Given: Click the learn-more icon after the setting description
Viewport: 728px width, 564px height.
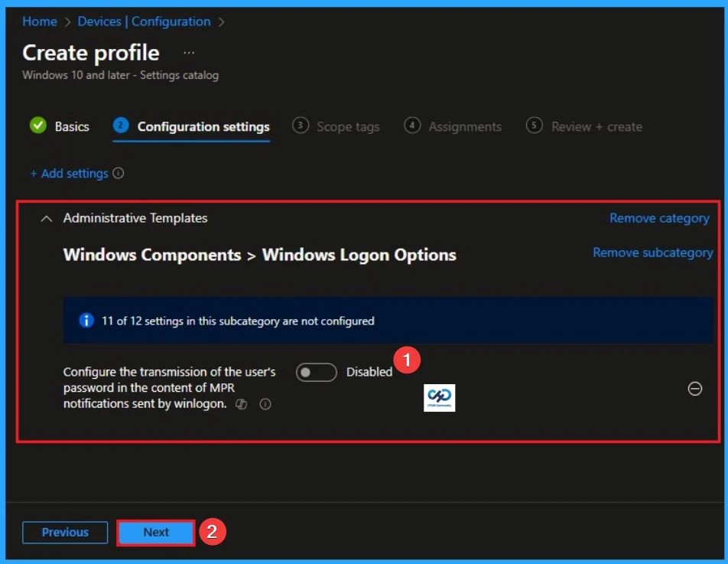Looking at the screenshot, I should click(241, 403).
